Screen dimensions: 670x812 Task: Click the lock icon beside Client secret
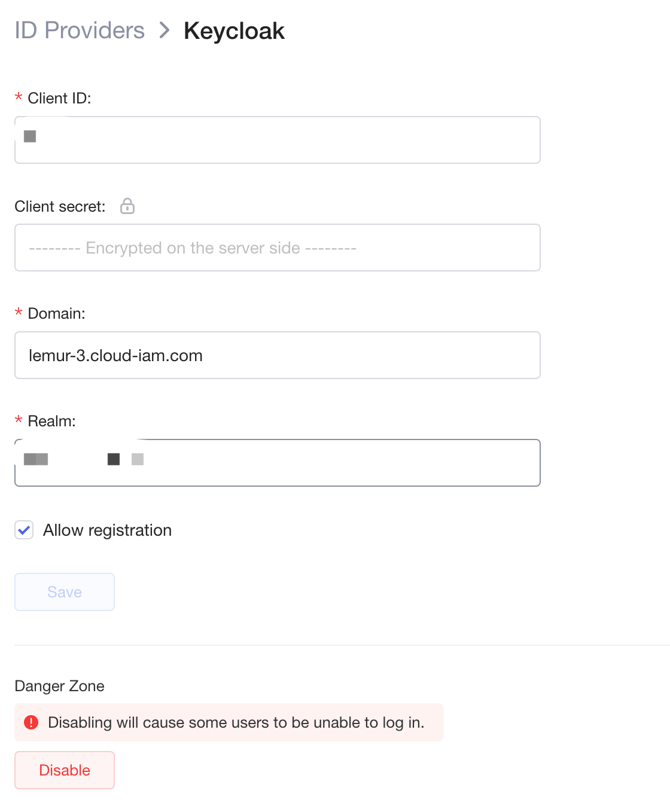pyautogui.click(x=127, y=206)
